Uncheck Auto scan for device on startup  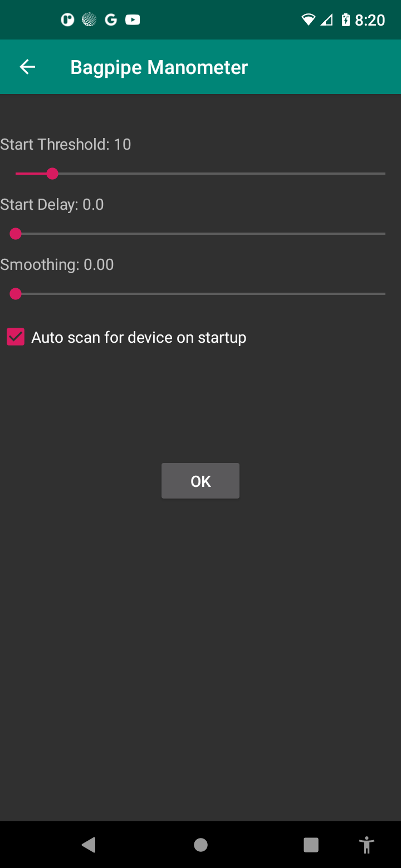[16, 337]
